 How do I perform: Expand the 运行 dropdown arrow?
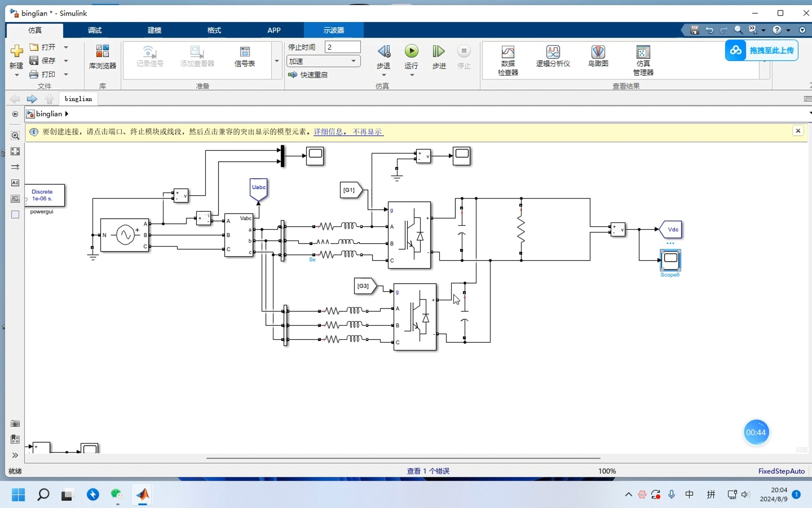tap(412, 75)
